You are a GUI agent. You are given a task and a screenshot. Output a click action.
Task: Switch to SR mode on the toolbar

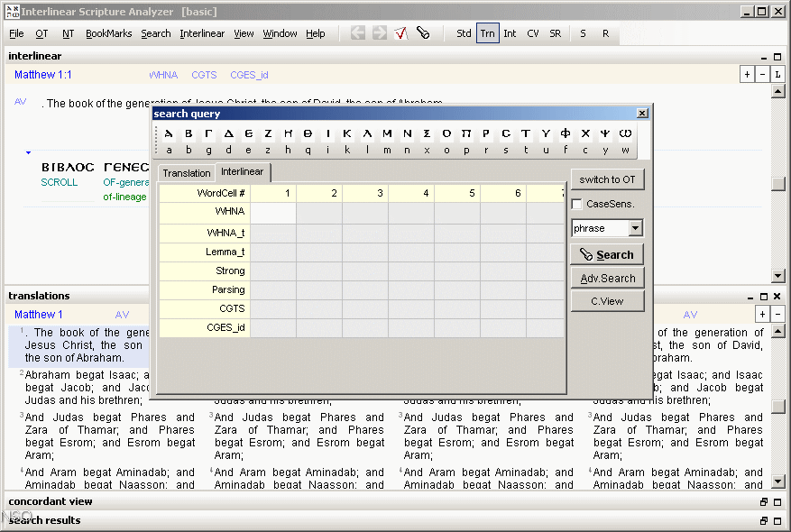click(x=555, y=32)
